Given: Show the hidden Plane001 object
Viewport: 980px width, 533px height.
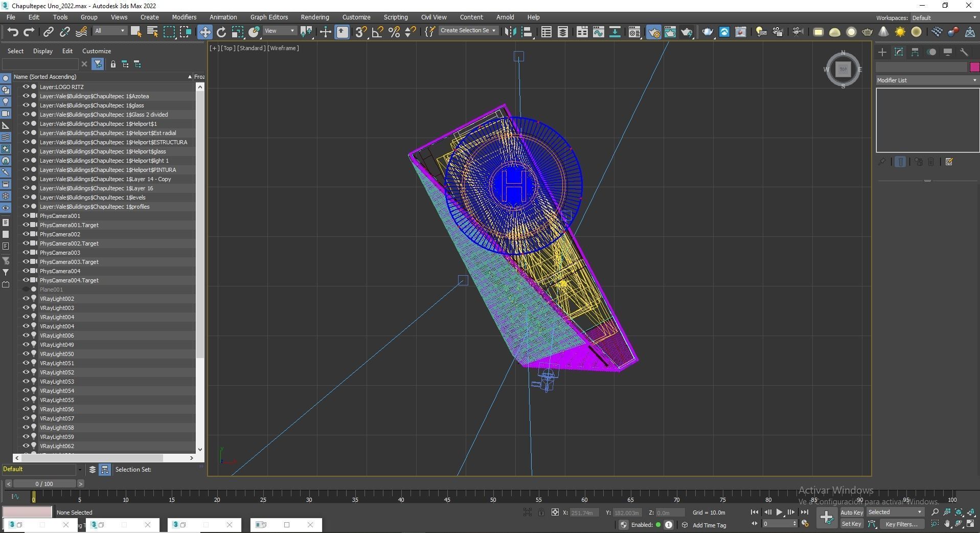Looking at the screenshot, I should pyautogui.click(x=26, y=290).
